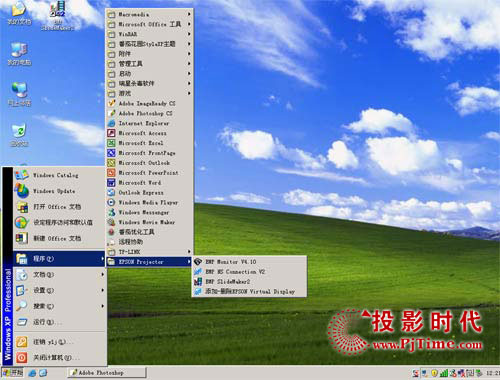Choose 注销 ylj(L)... log off

59,342
